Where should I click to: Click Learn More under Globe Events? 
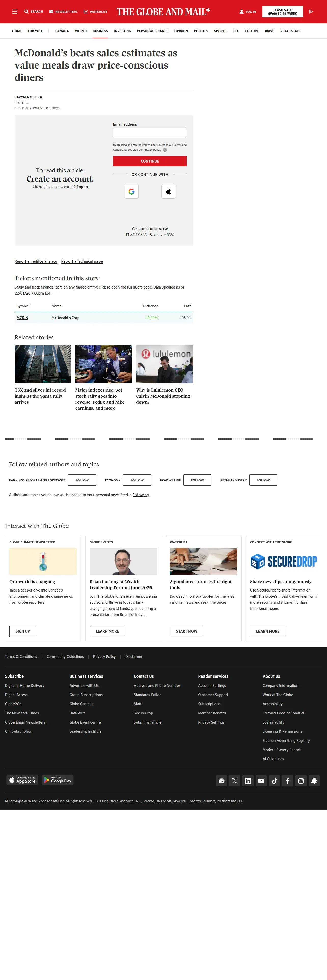point(107,631)
